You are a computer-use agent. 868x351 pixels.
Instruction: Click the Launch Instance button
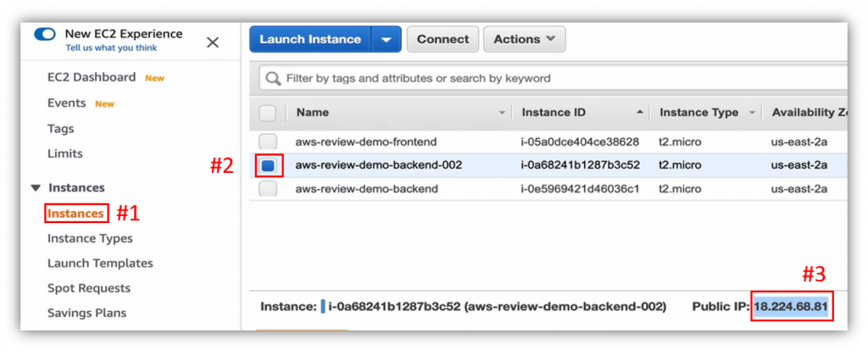[x=310, y=39]
